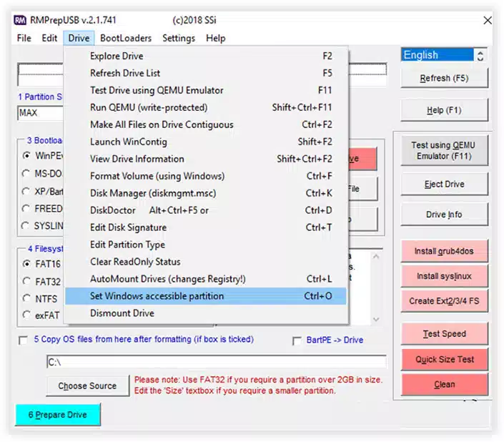504x442 pixels.
Task: Click the info box scroll down arrow
Action: [376, 319]
